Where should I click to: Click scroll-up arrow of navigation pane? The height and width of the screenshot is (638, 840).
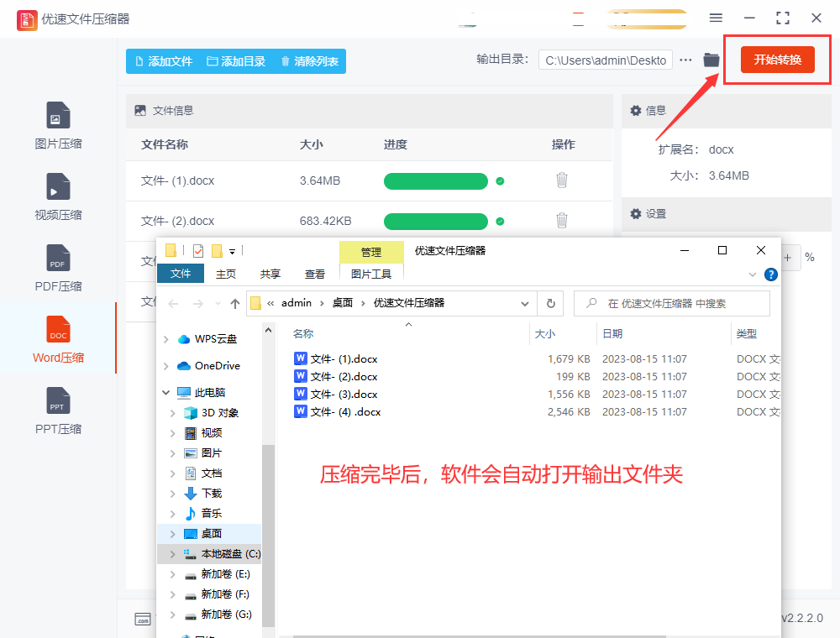tap(269, 330)
